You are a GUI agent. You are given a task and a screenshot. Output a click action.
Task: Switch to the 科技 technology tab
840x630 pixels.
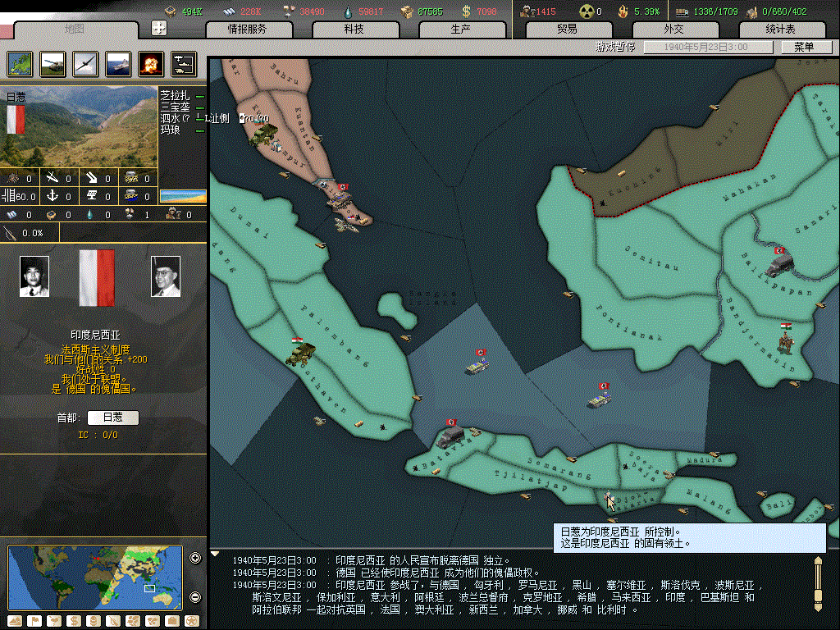354,30
